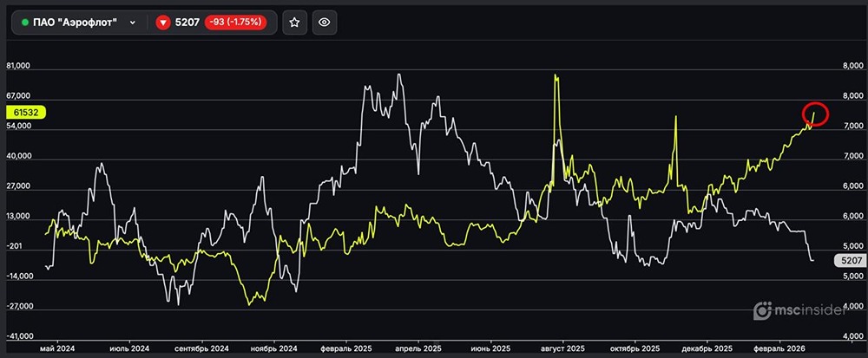Select the сентябрь 2024 date label
Viewport: 868px width, 358px height.
(x=201, y=349)
